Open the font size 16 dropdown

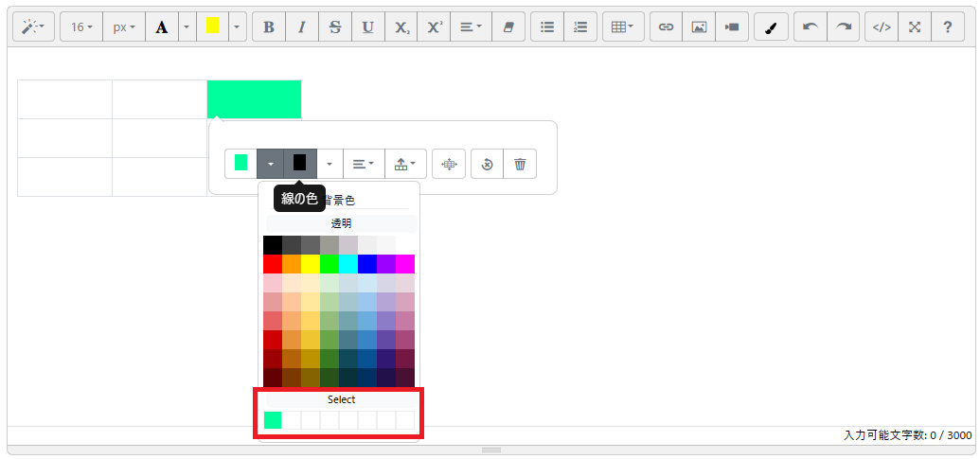[x=82, y=27]
